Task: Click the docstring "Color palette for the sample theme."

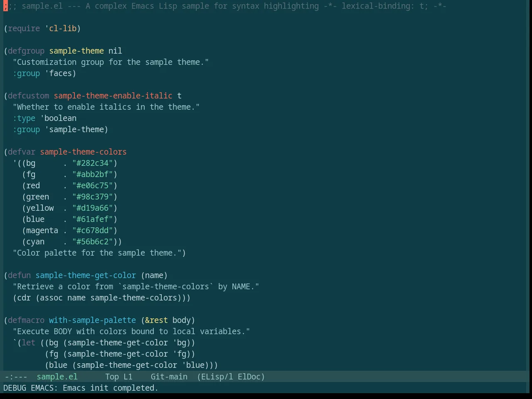Action: pyautogui.click(x=97, y=253)
